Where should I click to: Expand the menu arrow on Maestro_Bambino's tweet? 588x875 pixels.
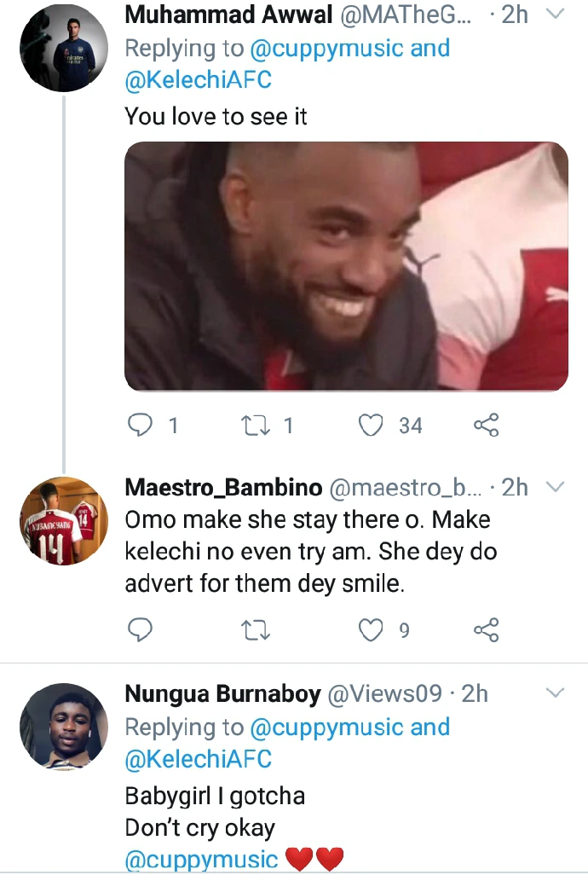pos(555,488)
